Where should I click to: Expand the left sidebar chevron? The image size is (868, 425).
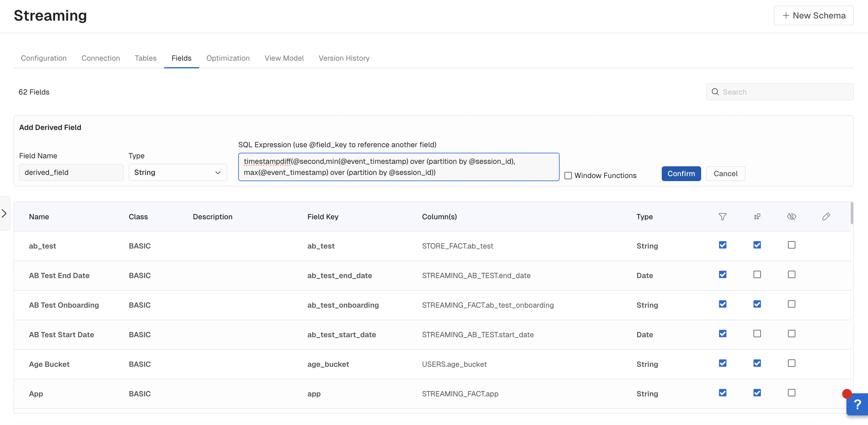click(x=4, y=213)
